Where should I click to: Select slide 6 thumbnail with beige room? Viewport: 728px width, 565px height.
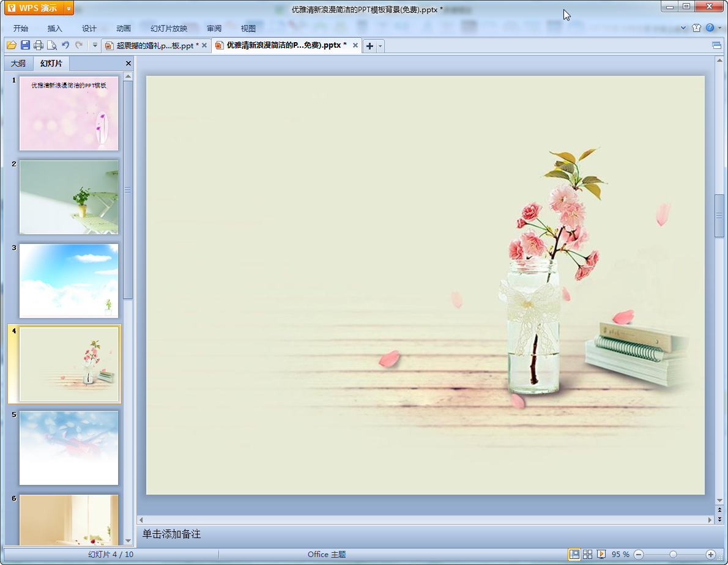[x=69, y=520]
